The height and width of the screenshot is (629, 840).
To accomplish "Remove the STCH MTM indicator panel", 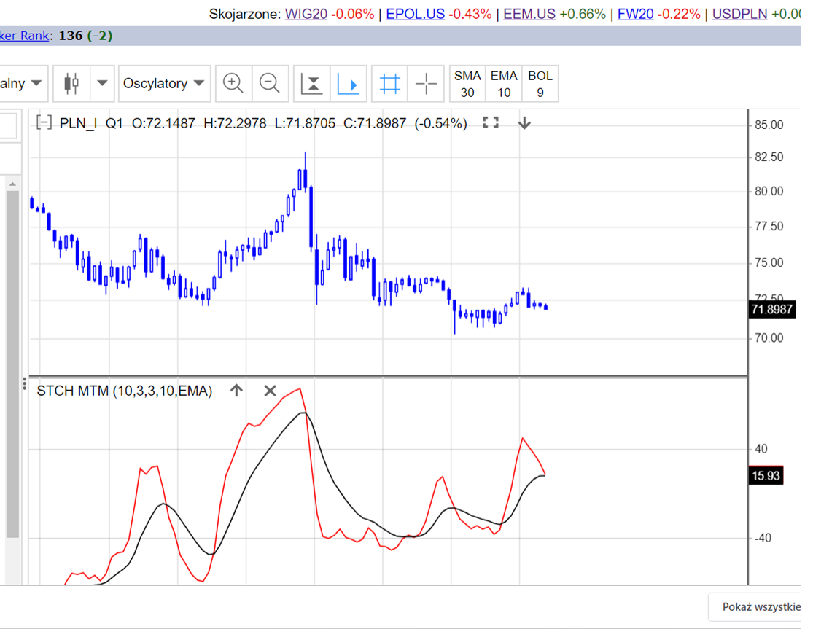I will pos(270,391).
